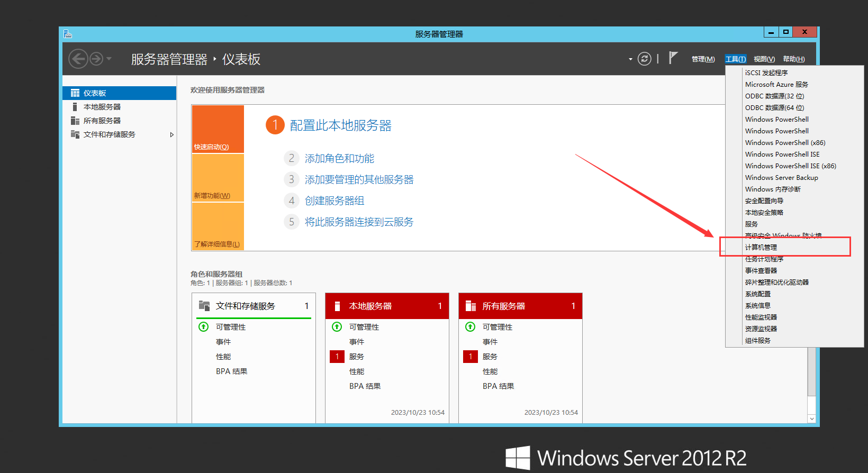Viewport: 868px width, 473px height.
Task: Click the 文件和存储服务 tile header icon
Action: pyautogui.click(x=204, y=306)
